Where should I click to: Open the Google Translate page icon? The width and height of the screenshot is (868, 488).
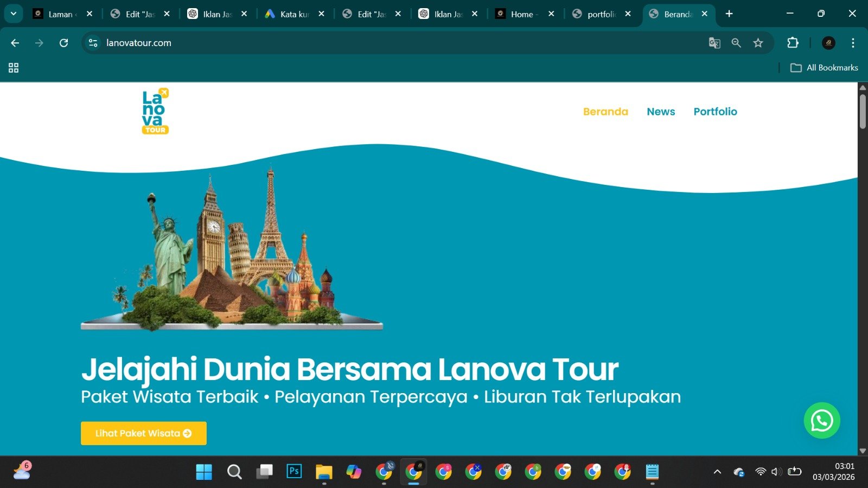pyautogui.click(x=714, y=43)
